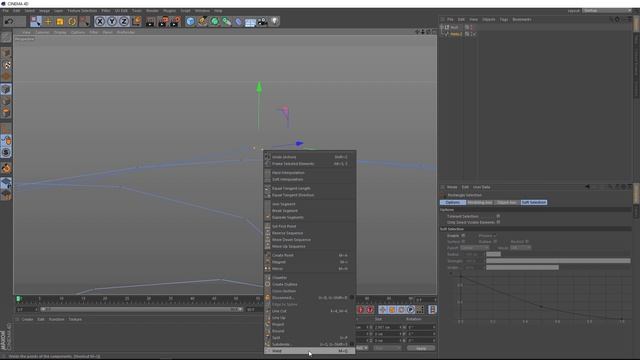Choose Reverse Sequence in context menu

pos(309,233)
